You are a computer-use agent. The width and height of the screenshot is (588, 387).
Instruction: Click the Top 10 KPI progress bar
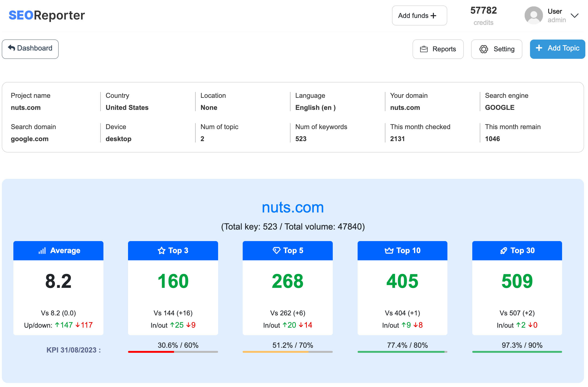click(403, 352)
